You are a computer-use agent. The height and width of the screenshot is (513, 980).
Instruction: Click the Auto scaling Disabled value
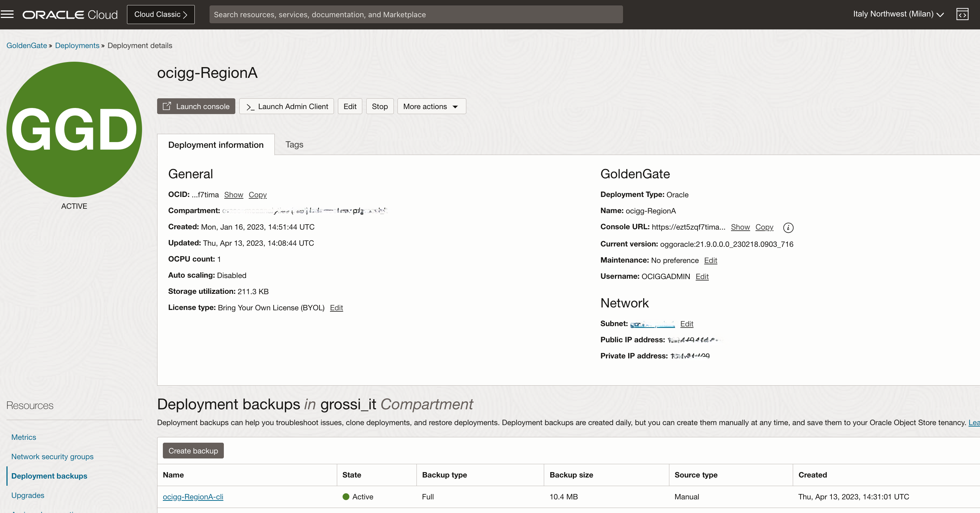coord(232,276)
